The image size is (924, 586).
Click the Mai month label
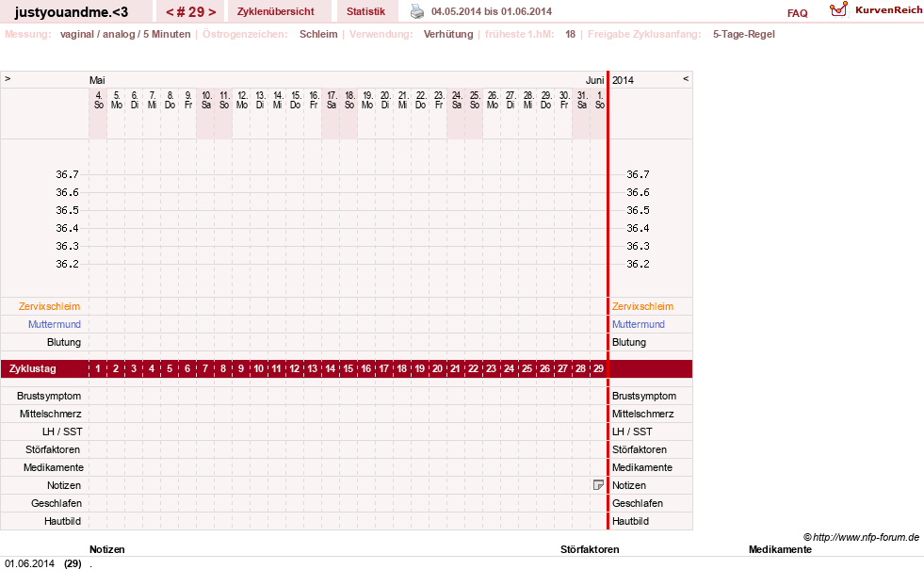[x=97, y=80]
